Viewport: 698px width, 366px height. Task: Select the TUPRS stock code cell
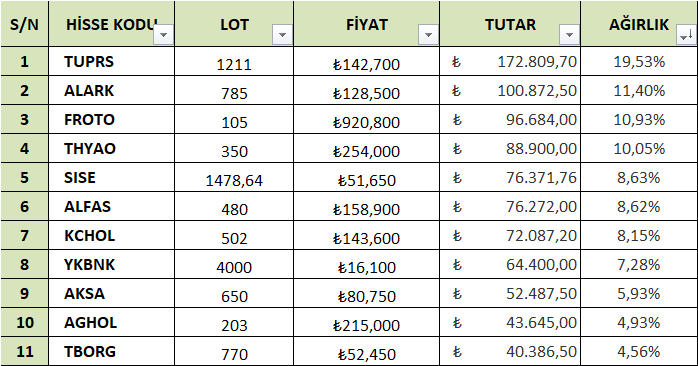(x=112, y=61)
